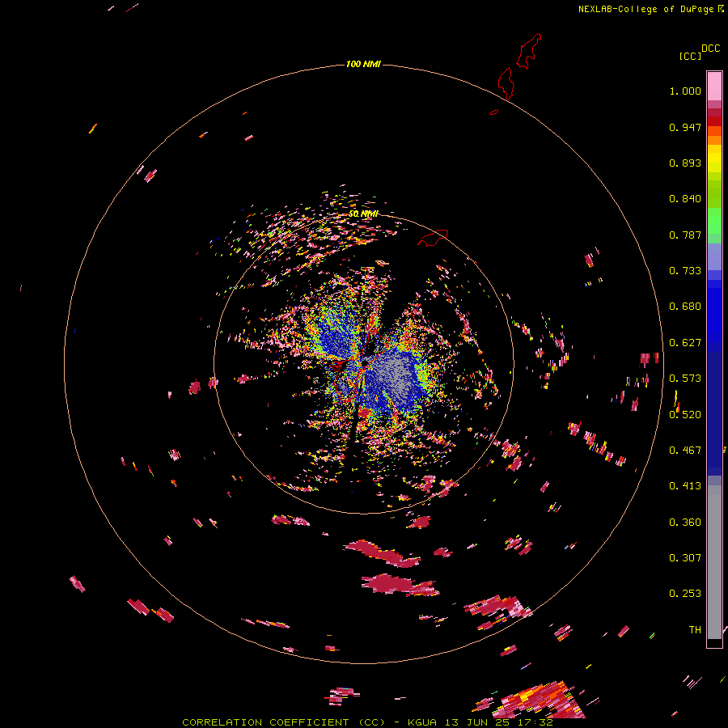Click the 100 NMI range ring label
Image resolution: width=728 pixels, height=728 pixels.
(363, 64)
